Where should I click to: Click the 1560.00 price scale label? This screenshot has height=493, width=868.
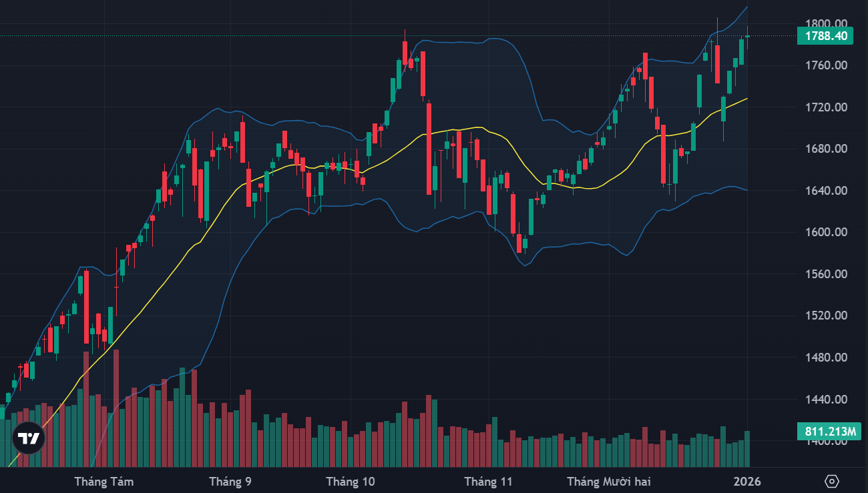(x=826, y=274)
